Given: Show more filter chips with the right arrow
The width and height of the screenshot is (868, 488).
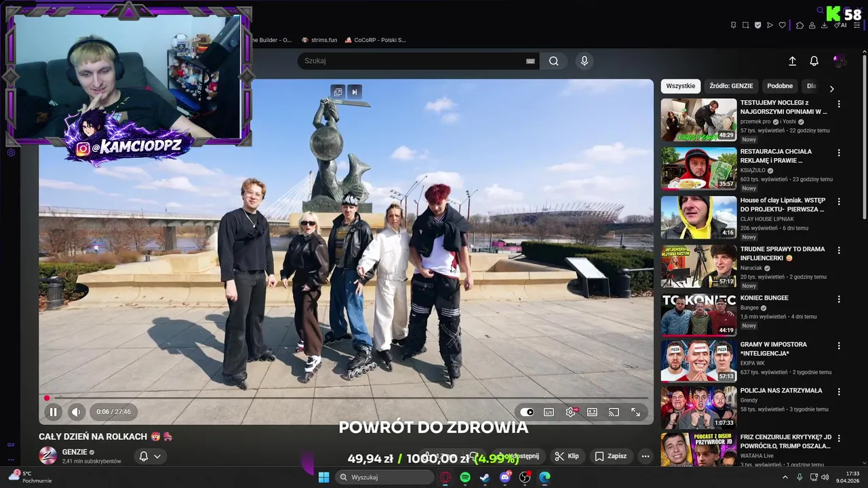Looking at the screenshot, I should tap(831, 89).
